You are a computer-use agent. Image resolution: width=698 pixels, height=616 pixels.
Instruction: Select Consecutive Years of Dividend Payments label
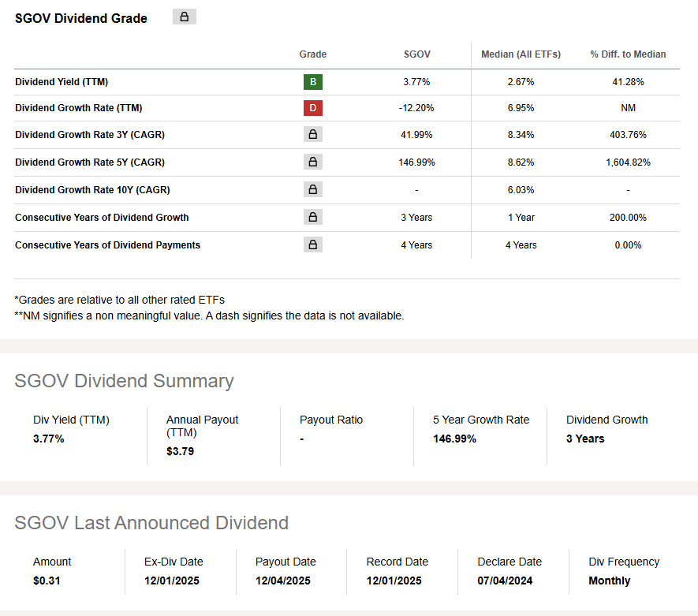pos(108,245)
